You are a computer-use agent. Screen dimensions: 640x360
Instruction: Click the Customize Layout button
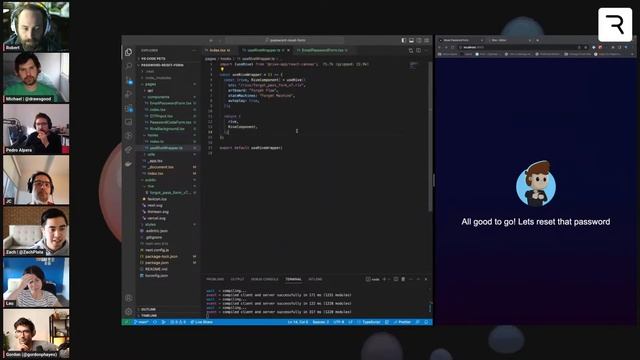[427, 40]
